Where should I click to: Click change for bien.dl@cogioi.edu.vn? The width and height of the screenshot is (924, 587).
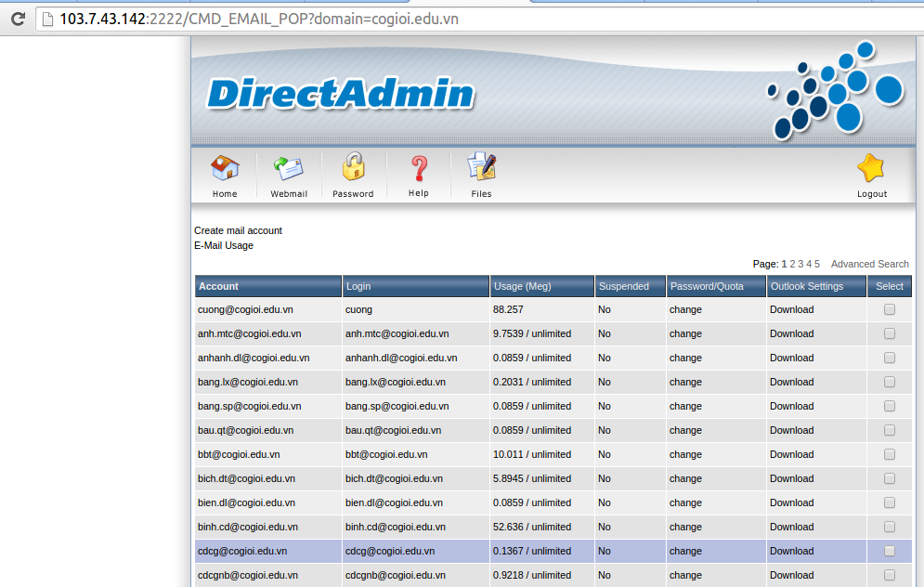(x=685, y=502)
